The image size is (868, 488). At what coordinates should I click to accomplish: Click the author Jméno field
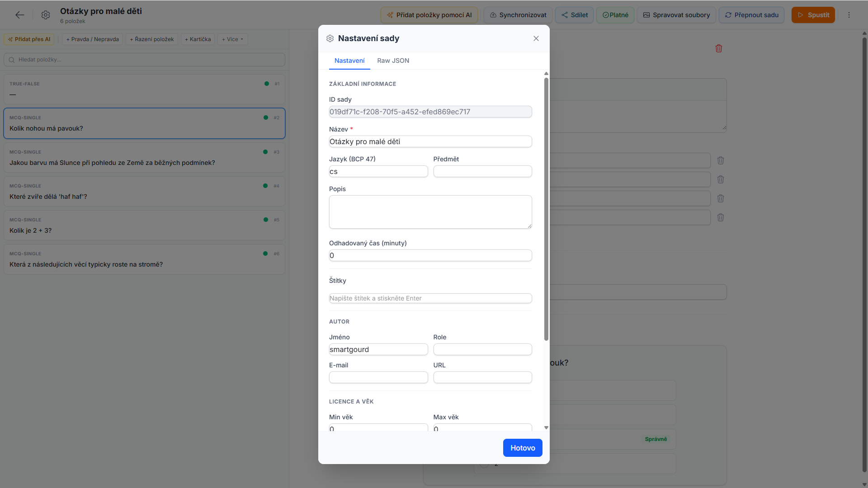[x=378, y=349]
